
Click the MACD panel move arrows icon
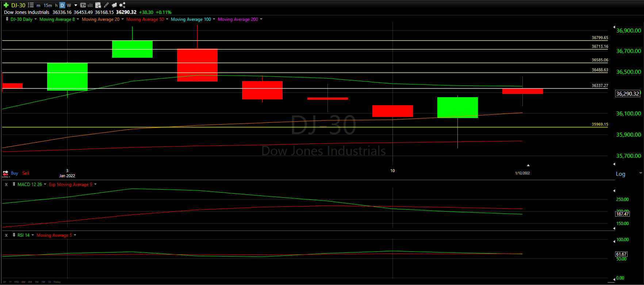point(14,184)
